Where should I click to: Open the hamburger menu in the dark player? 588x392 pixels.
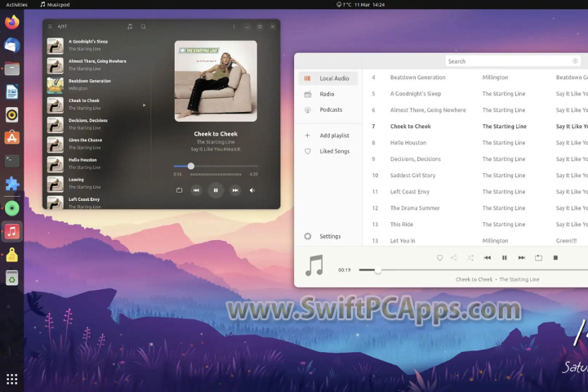[x=50, y=27]
